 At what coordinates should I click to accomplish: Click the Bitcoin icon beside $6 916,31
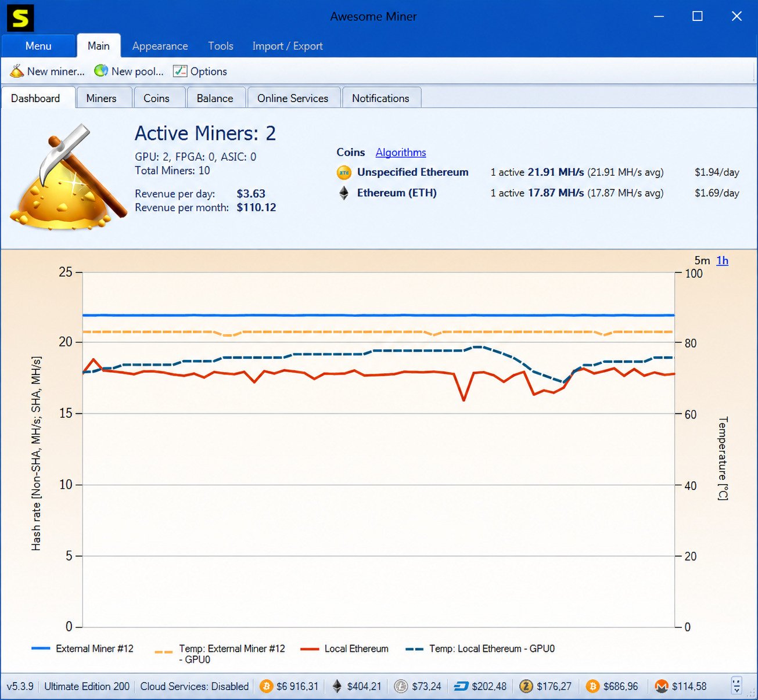pyautogui.click(x=266, y=686)
